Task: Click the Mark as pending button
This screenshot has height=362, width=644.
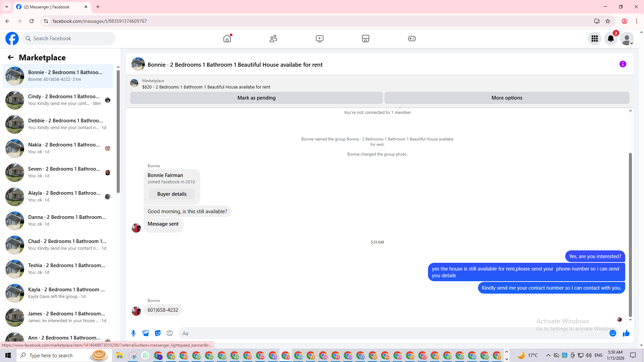Action: [256, 98]
